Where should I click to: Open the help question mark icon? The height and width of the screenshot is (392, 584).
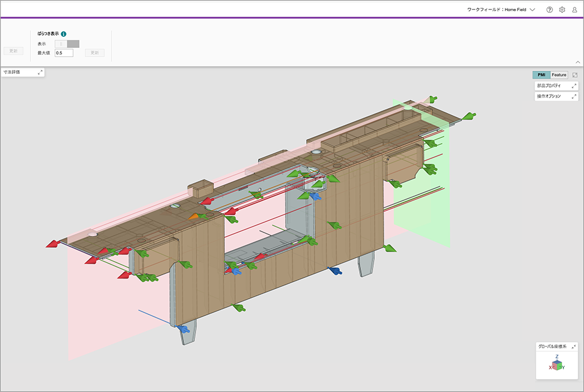point(550,10)
